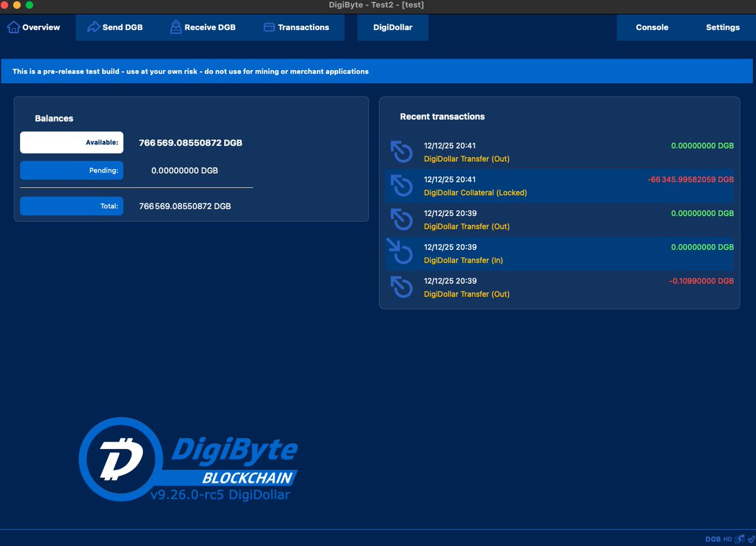Open the Console tab
Screen dimensions: 756x546
point(652,27)
